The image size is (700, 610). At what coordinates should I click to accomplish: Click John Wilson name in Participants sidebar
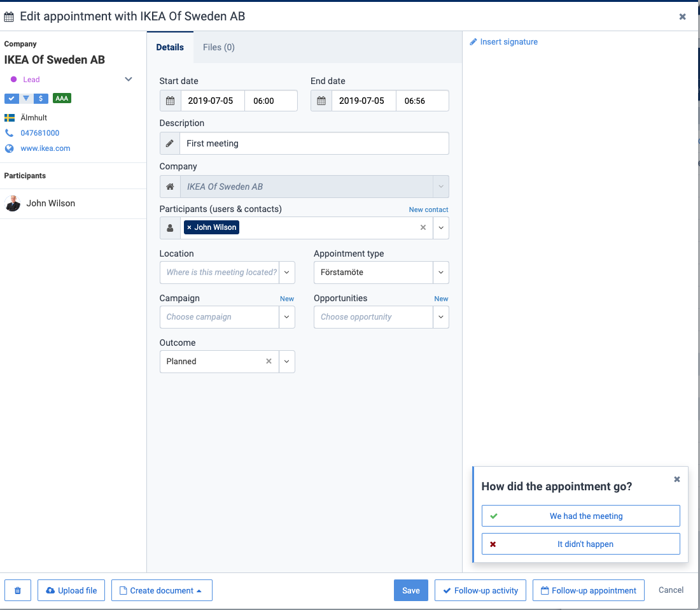[x=50, y=203]
